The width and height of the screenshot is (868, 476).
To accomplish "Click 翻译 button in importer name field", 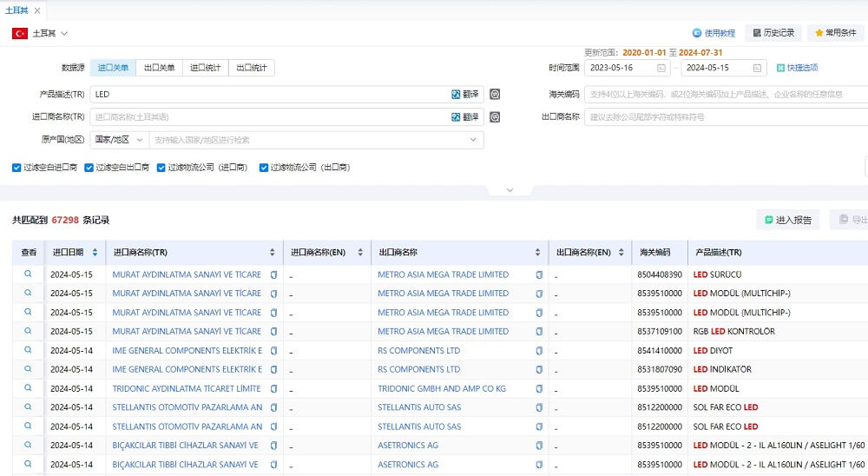I will click(x=465, y=117).
